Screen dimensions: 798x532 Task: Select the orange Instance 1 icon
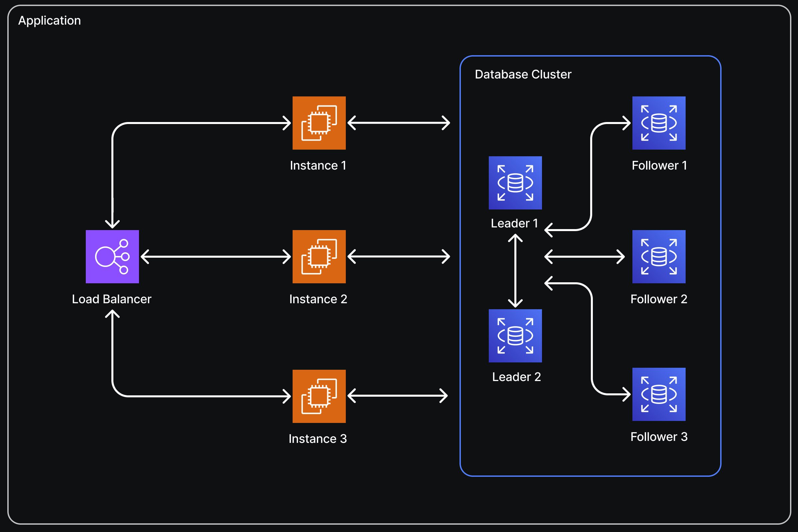[319, 123]
